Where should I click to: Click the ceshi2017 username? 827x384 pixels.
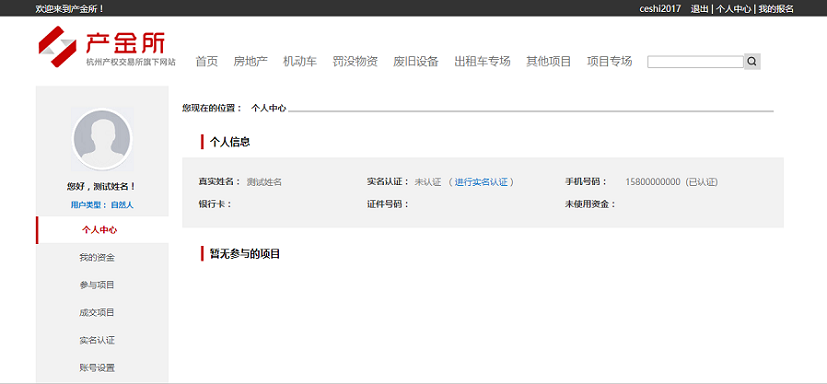660,9
